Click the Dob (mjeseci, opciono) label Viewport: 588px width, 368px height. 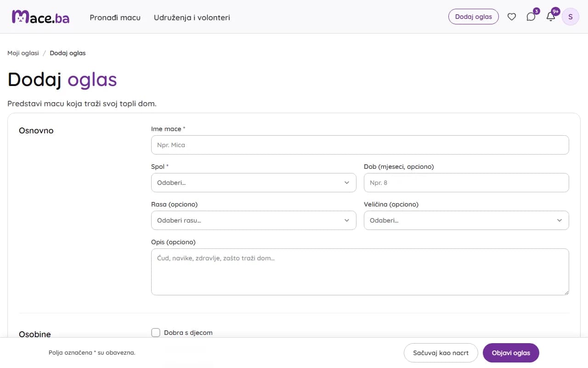point(399,167)
